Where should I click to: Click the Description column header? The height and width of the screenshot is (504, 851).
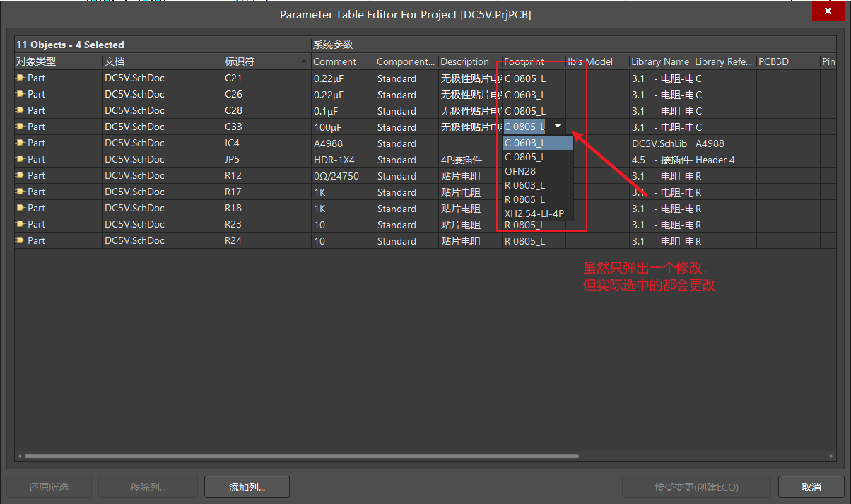point(470,61)
